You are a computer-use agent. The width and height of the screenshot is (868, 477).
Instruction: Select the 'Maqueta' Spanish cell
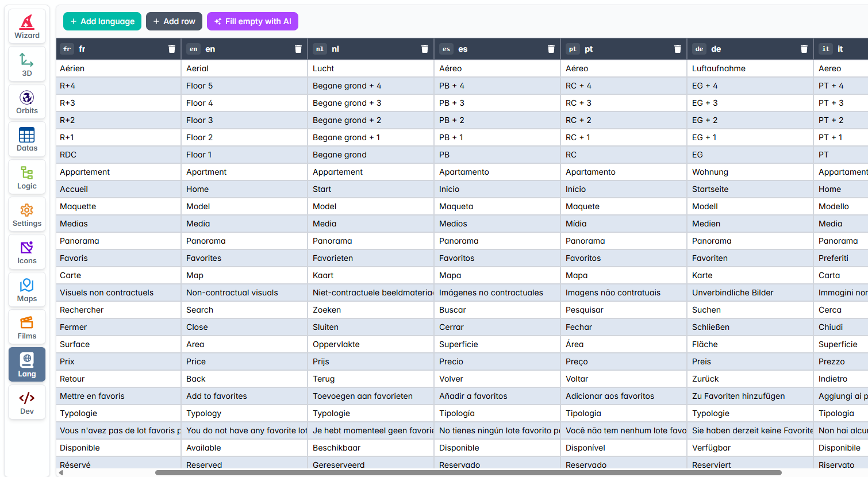(x=498, y=206)
